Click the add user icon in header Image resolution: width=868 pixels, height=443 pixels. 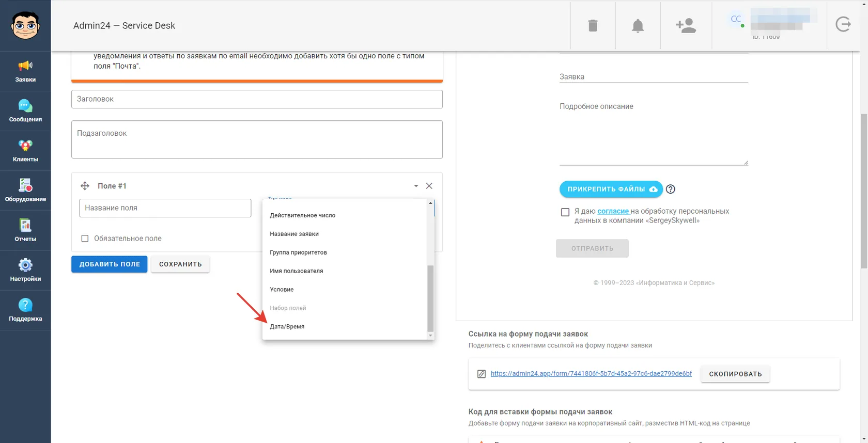pyautogui.click(x=686, y=25)
